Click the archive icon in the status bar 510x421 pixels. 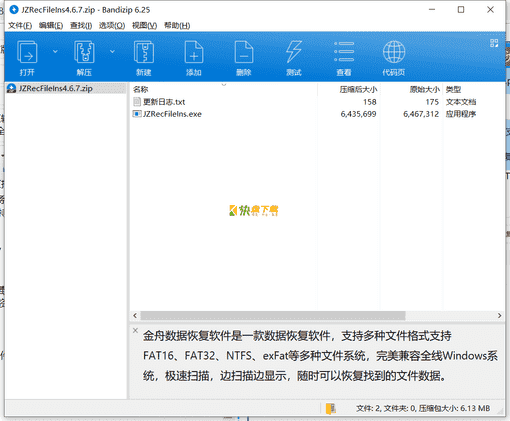(331, 408)
